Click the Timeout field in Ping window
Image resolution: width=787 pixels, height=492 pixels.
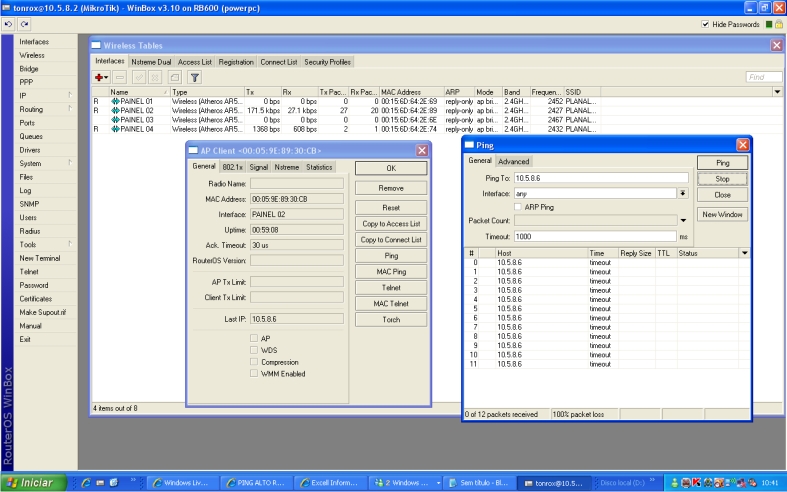click(595, 236)
